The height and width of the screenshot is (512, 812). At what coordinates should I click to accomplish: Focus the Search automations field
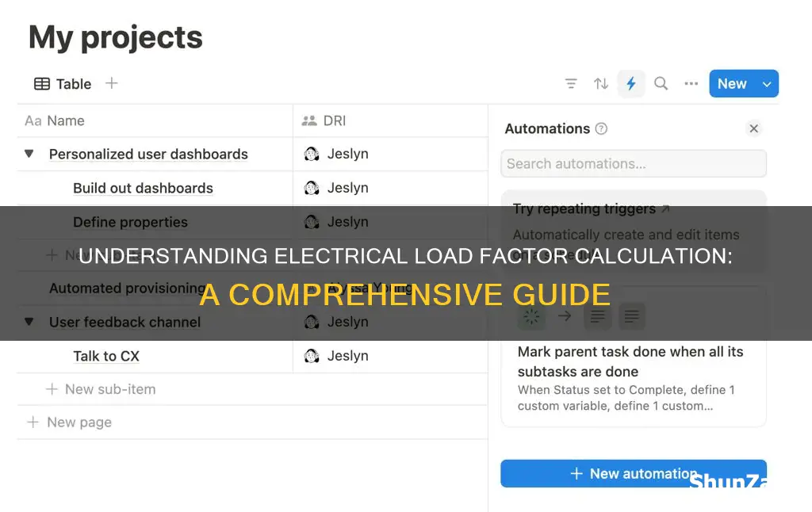[634, 163]
